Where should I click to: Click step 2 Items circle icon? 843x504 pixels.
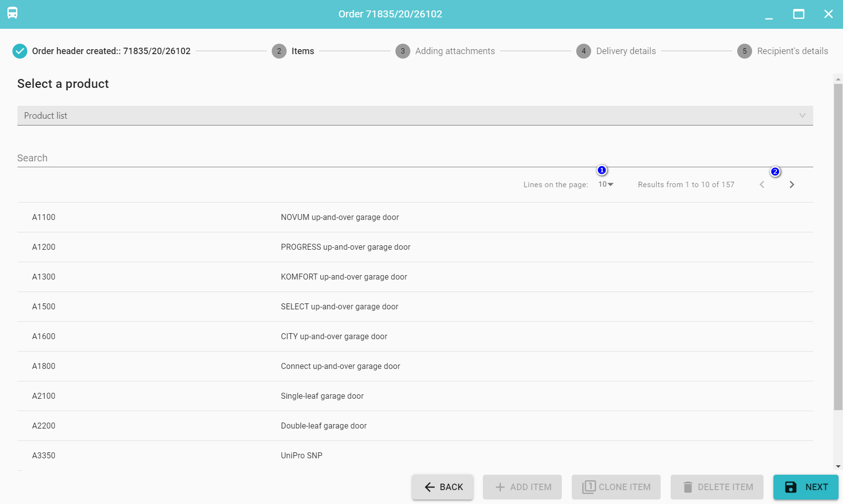[279, 51]
